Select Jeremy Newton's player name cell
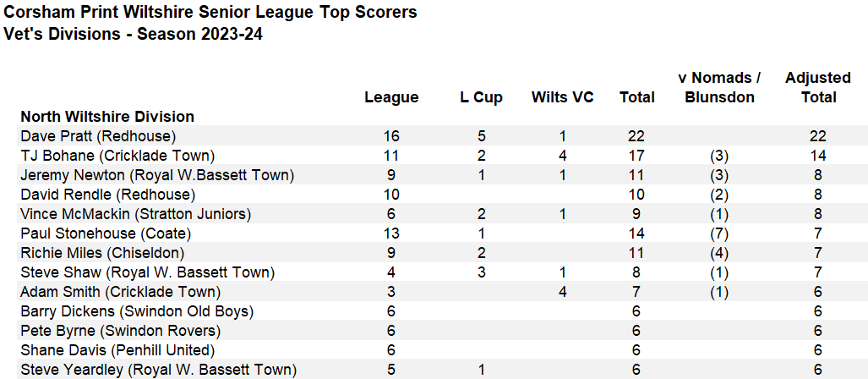The image size is (868, 379). click(157, 175)
